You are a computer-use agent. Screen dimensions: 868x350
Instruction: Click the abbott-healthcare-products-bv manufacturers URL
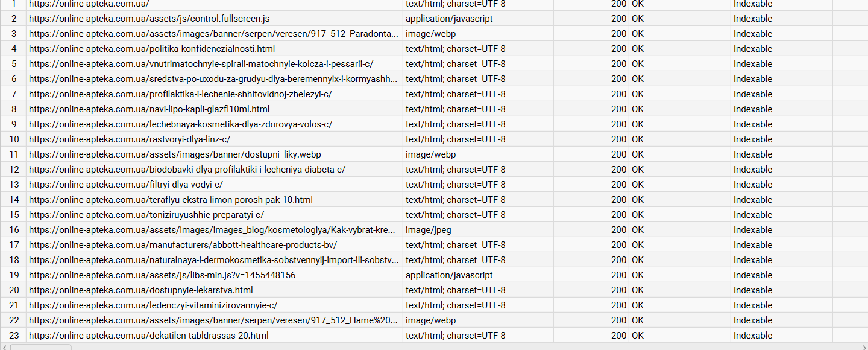(183, 245)
